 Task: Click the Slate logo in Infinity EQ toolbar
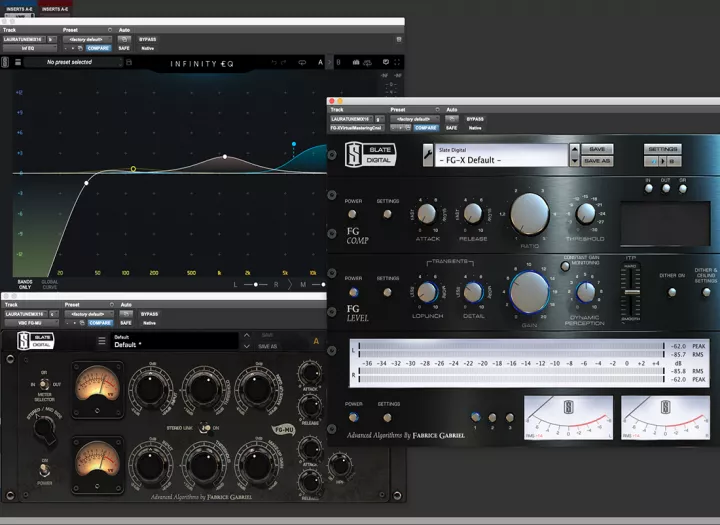5,62
